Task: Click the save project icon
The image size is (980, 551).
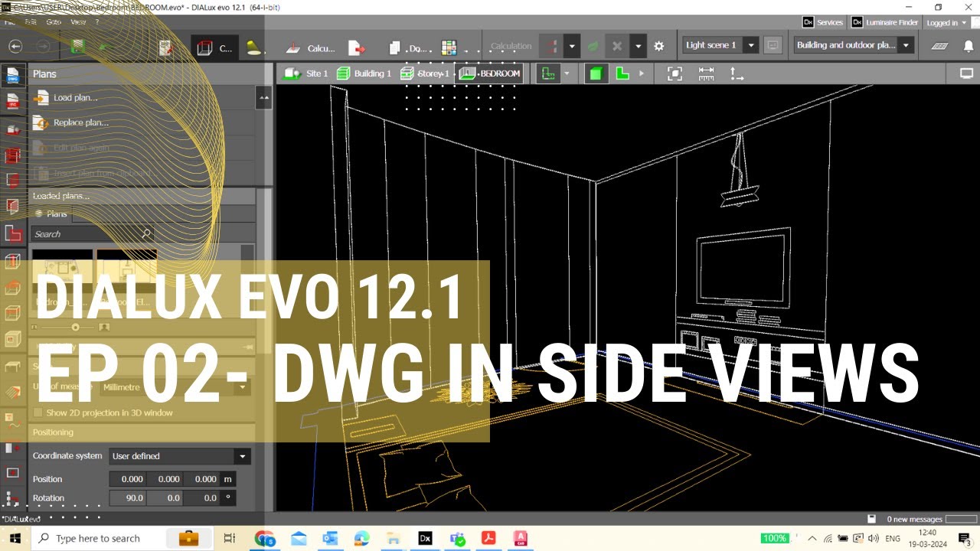Action: pos(77,47)
